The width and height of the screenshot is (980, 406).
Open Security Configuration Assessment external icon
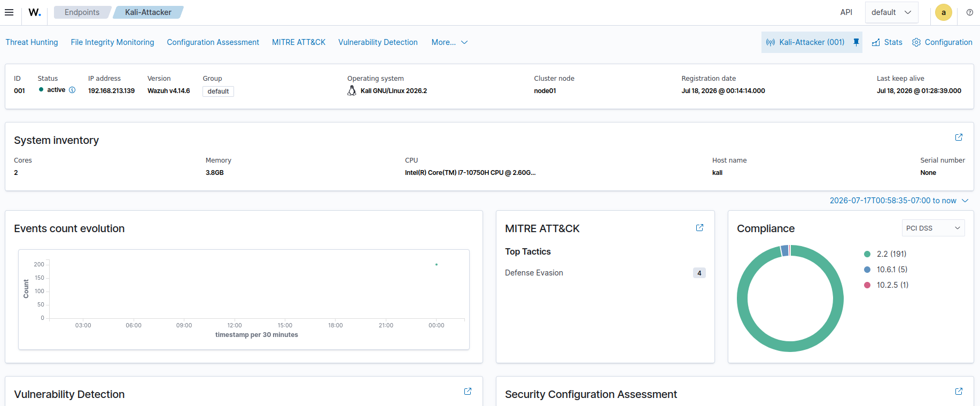pos(959,392)
